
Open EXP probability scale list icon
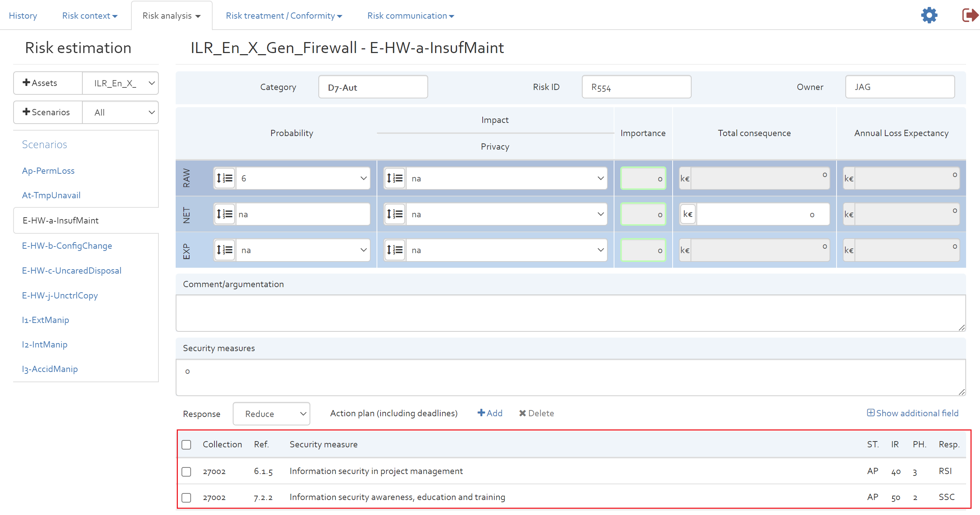[x=224, y=250]
